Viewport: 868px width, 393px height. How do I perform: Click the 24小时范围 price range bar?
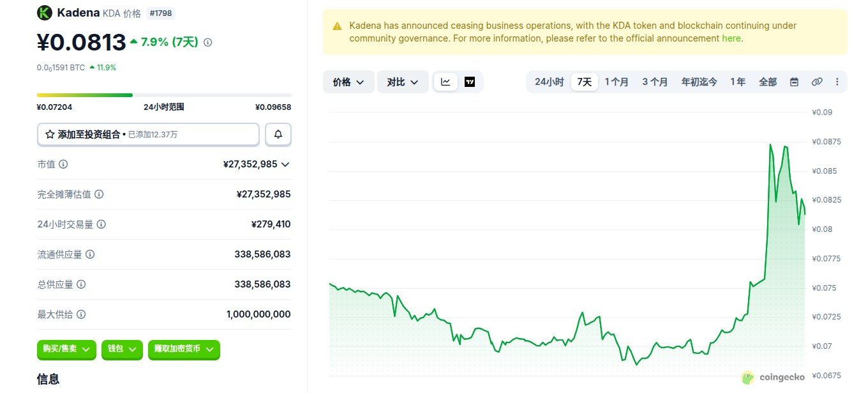point(164,95)
